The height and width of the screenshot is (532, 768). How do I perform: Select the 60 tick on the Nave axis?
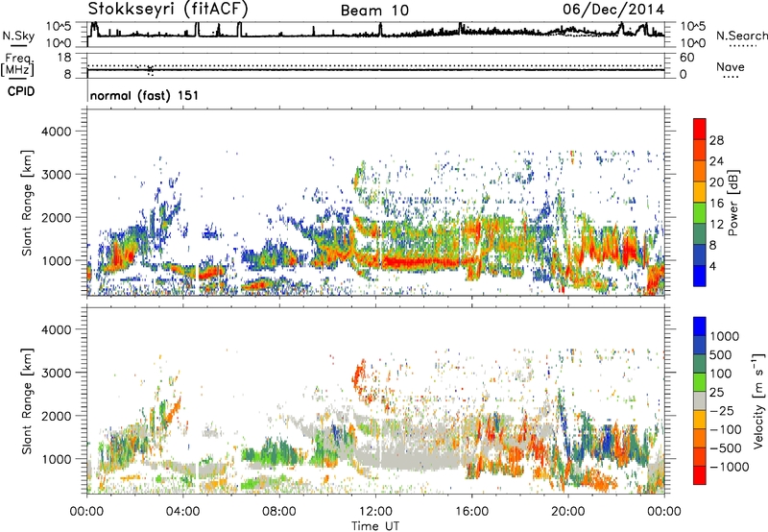[x=686, y=58]
